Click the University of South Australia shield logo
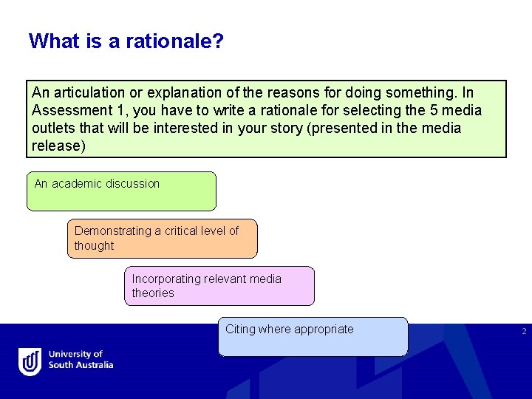The height and width of the screenshot is (399, 532). (x=30, y=361)
